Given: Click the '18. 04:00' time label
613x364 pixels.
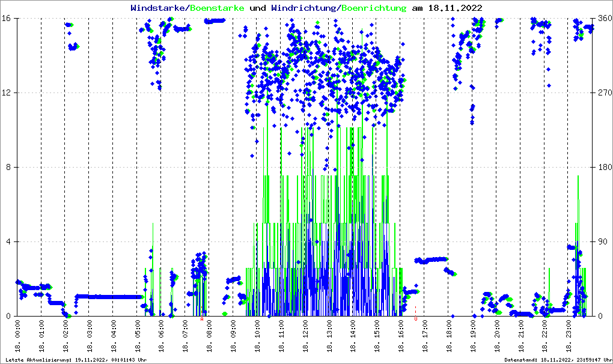Looking at the screenshot, I should 113,336.
